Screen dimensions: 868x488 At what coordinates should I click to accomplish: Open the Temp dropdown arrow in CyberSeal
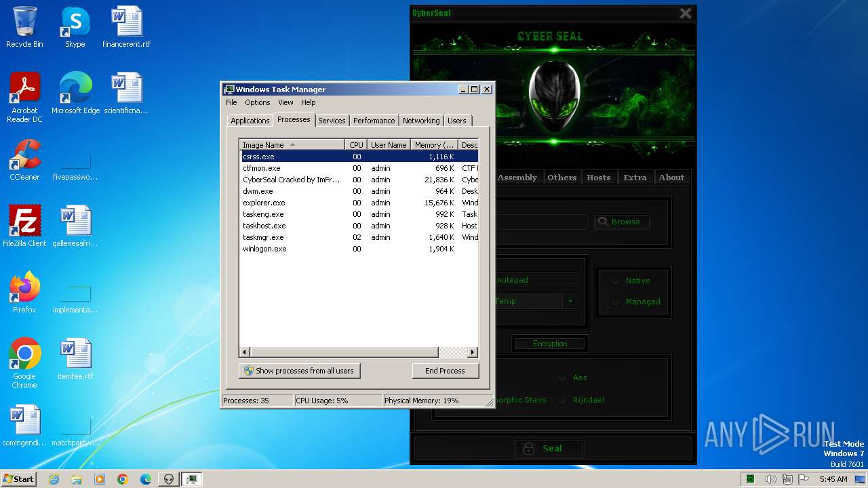(x=570, y=301)
